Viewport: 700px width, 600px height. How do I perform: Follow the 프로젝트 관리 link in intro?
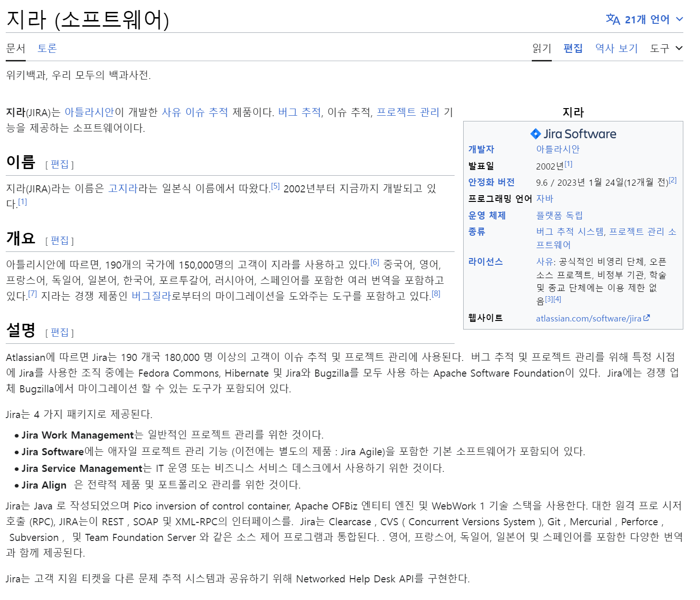(408, 112)
